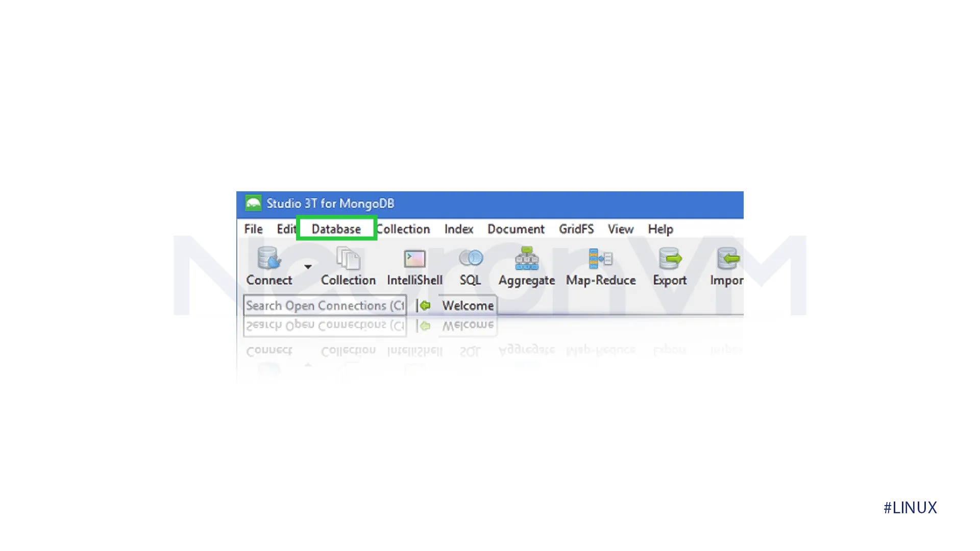Select the Edit menu
The width and height of the screenshot is (980, 551).
point(286,229)
